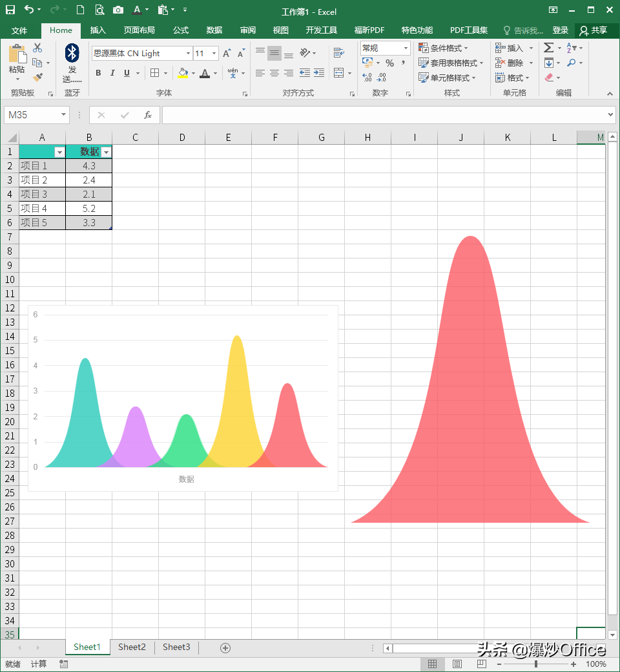620x672 pixels.
Task: Click the Save icon in quick access toolbar
Action: (10, 10)
